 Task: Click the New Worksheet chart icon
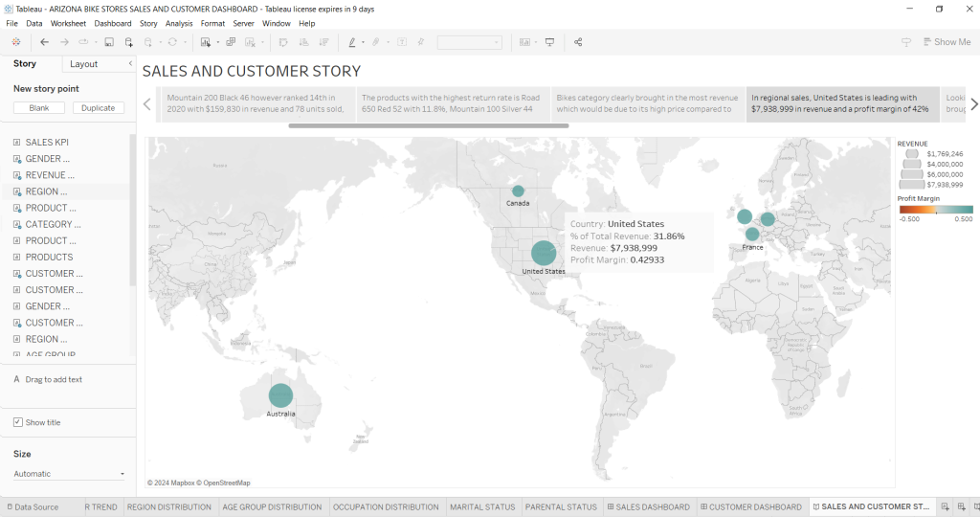pyautogui.click(x=206, y=42)
